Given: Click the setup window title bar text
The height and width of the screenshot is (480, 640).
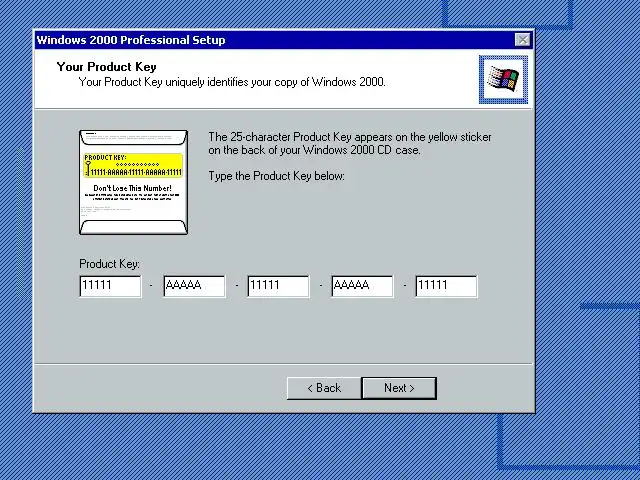Looking at the screenshot, I should [x=131, y=40].
